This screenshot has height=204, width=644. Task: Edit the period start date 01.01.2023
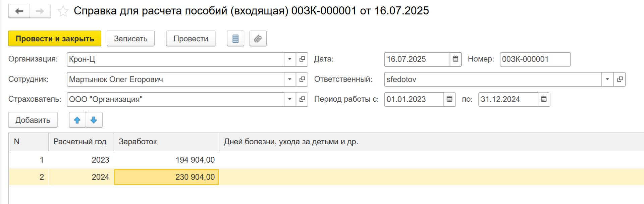[414, 99]
